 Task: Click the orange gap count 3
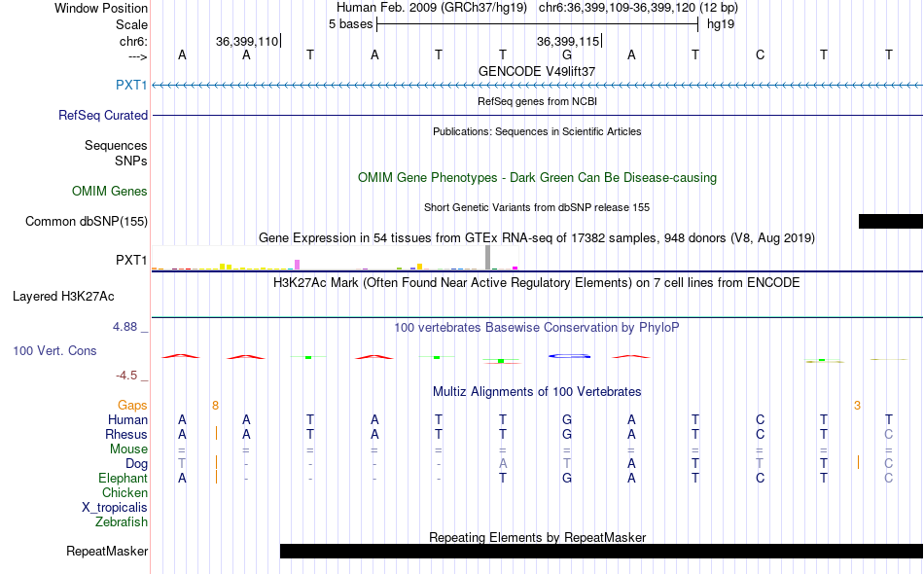click(858, 405)
